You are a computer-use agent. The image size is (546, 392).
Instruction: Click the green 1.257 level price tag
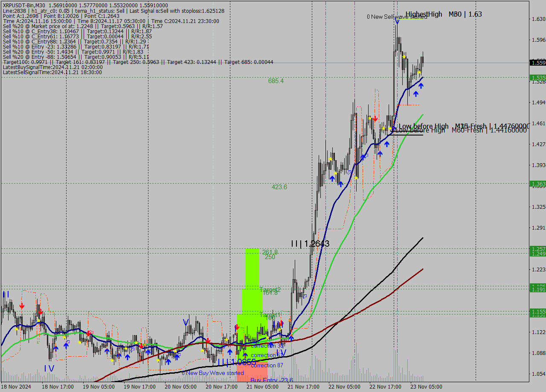tap(538, 248)
